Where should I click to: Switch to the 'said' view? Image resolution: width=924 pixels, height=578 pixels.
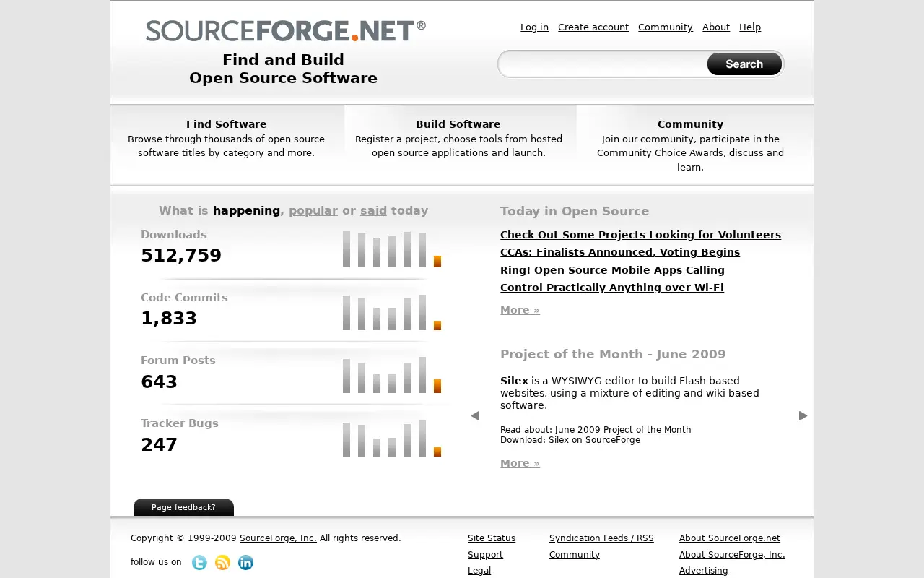click(x=373, y=211)
